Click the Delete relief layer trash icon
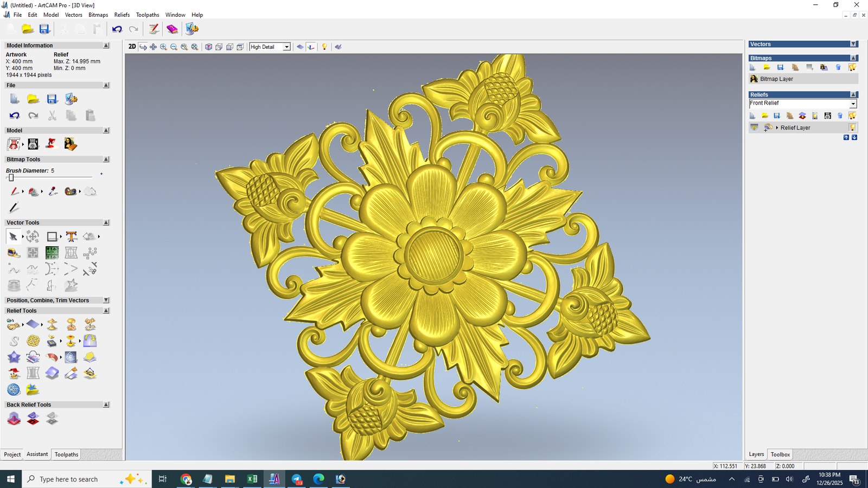 pyautogui.click(x=840, y=115)
